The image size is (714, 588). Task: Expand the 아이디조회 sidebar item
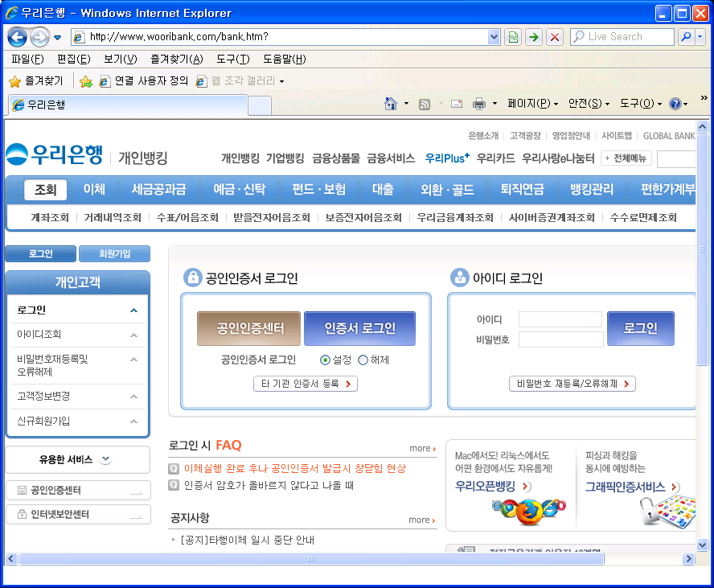(133, 335)
